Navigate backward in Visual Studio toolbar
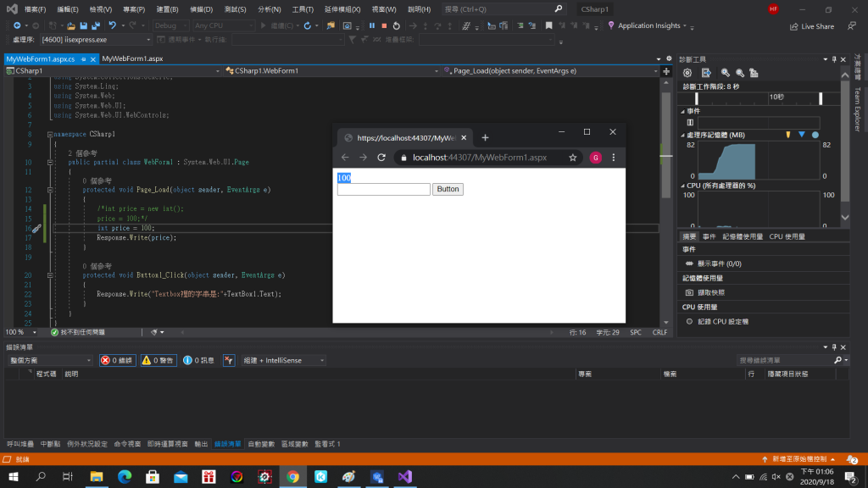This screenshot has height=488, width=868. (x=17, y=25)
